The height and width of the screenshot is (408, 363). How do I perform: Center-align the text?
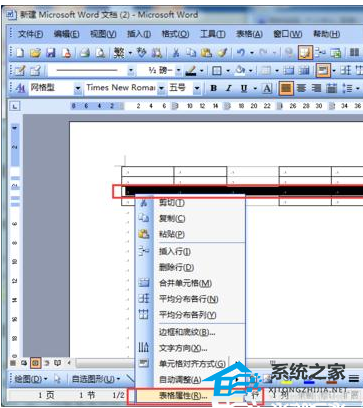[301, 88]
